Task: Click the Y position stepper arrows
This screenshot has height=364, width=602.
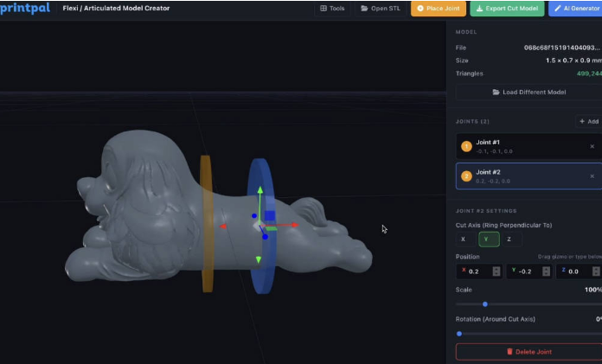Action: click(x=546, y=271)
